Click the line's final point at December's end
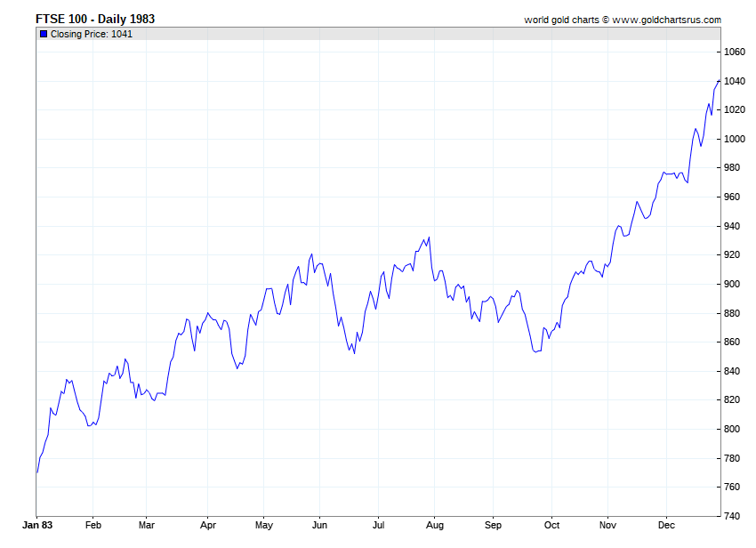 (719, 81)
